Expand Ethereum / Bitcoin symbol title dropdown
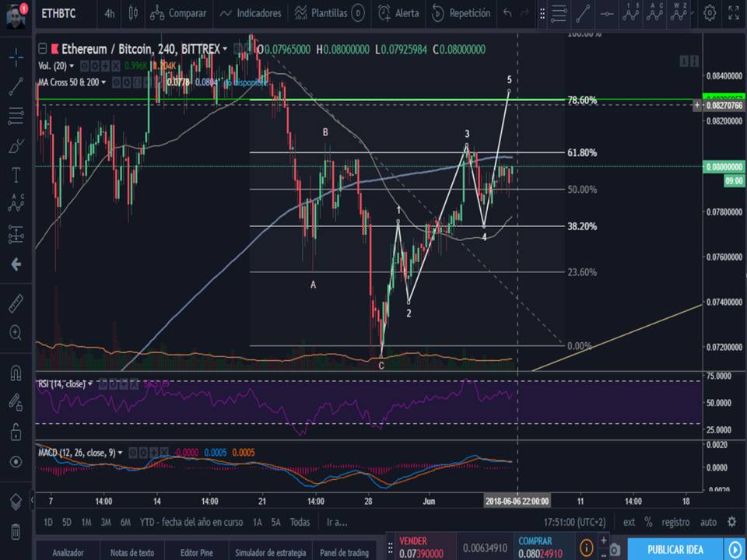747x560 pixels. (x=224, y=49)
